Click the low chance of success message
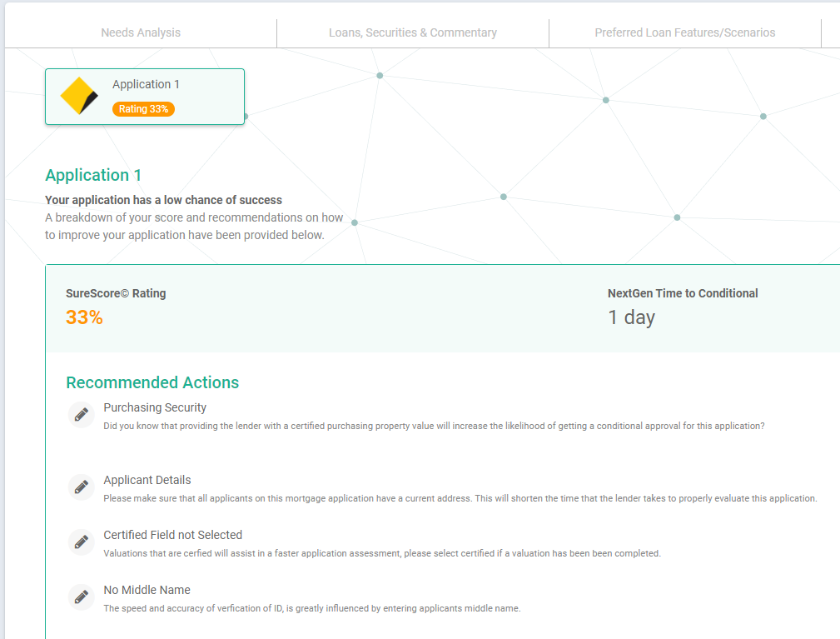Screen dimensions: 840x639 [163, 200]
